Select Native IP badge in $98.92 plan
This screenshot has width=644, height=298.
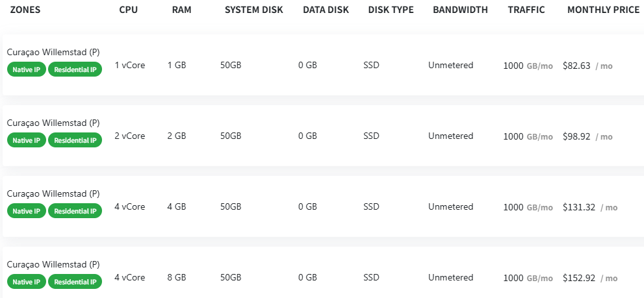click(27, 140)
